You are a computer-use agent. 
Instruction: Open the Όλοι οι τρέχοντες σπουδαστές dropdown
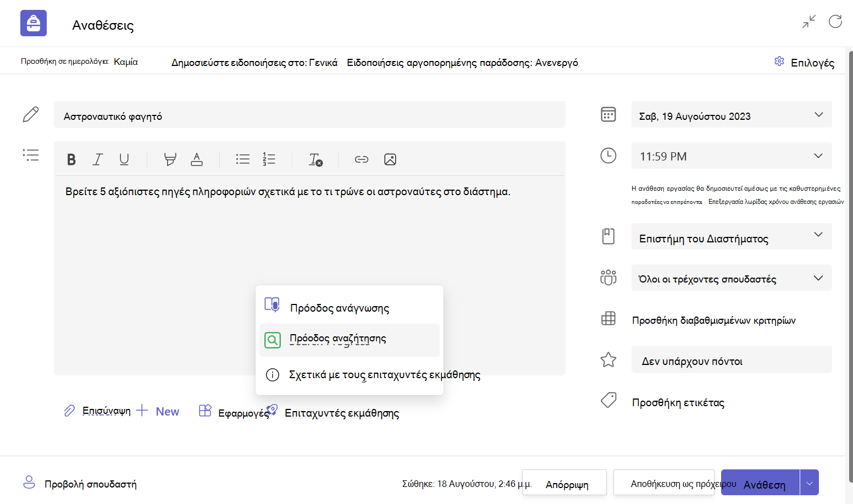pos(732,278)
